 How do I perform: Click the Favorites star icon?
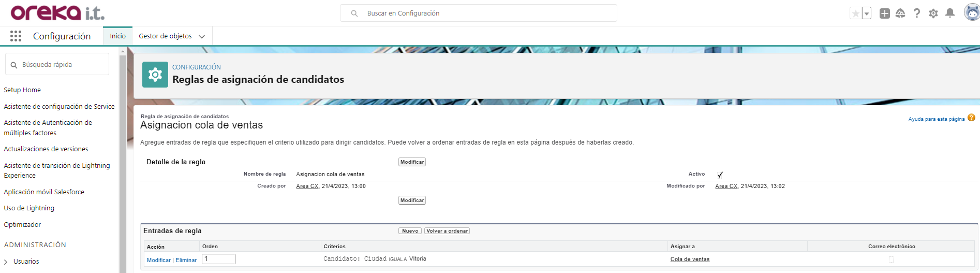click(x=855, y=13)
